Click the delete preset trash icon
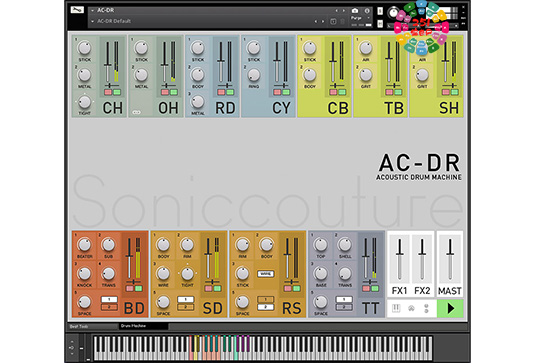Screen dimensions: 535x363 coord(343,21)
